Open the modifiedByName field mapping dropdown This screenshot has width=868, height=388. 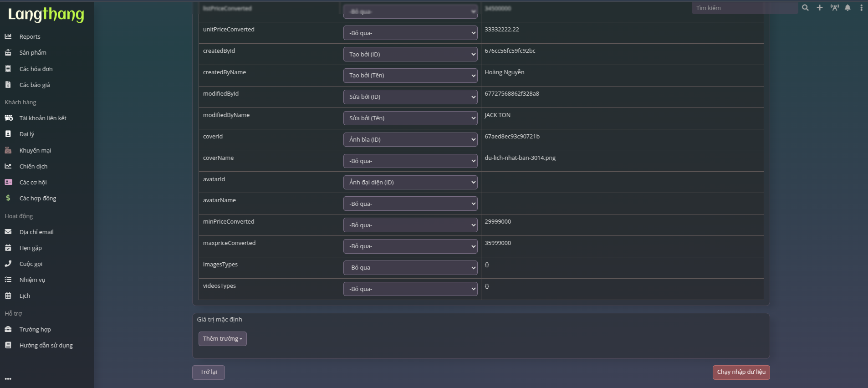tap(410, 118)
